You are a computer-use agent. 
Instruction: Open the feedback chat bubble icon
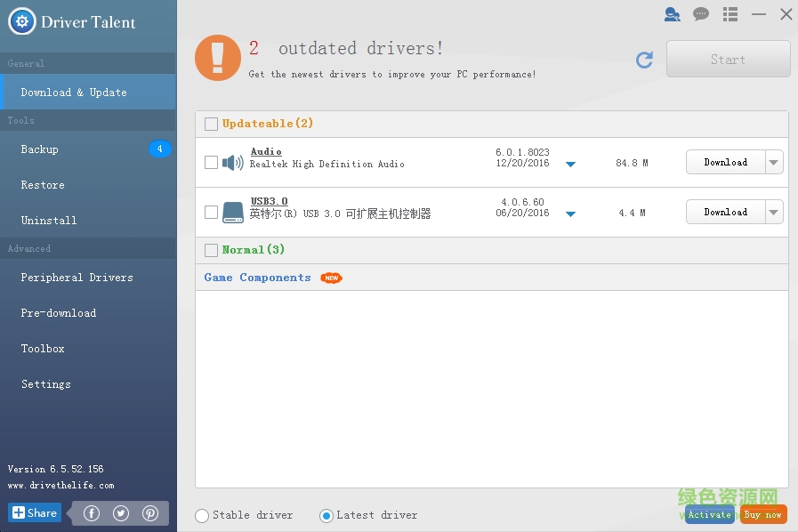point(700,14)
